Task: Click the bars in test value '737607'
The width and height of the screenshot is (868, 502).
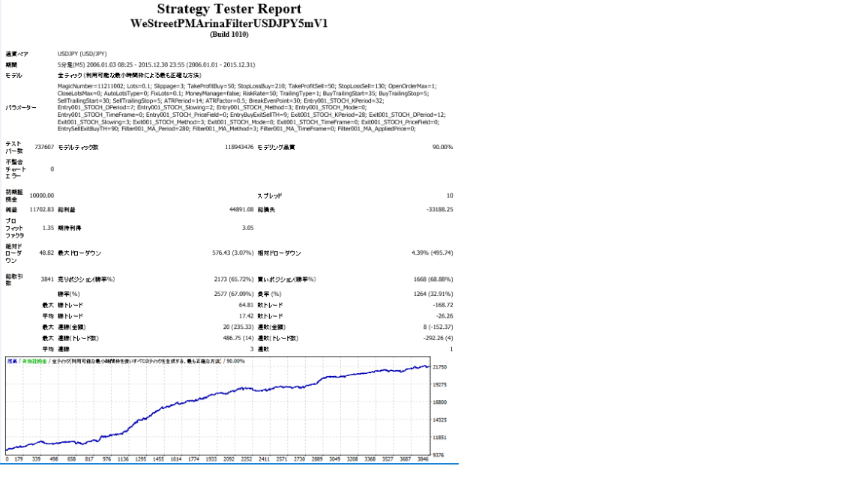Action: [44, 147]
